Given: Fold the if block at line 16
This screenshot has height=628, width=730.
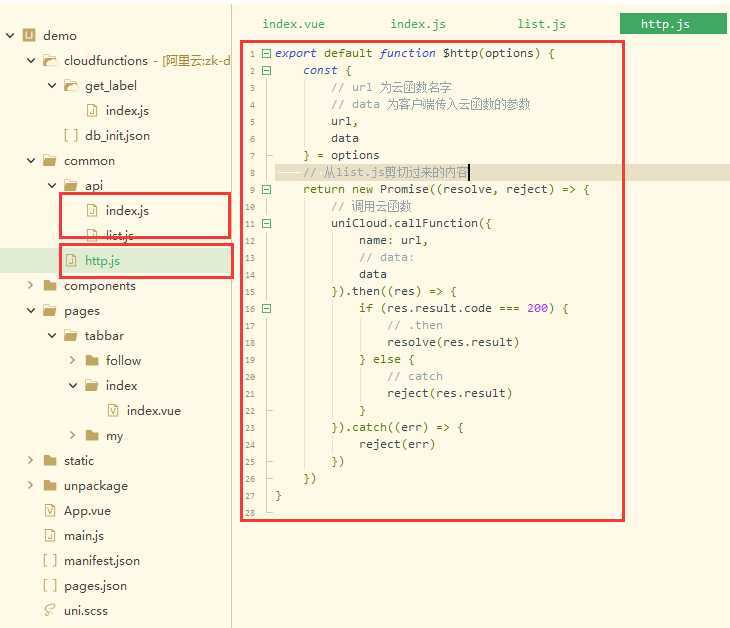Looking at the screenshot, I should 266,308.
